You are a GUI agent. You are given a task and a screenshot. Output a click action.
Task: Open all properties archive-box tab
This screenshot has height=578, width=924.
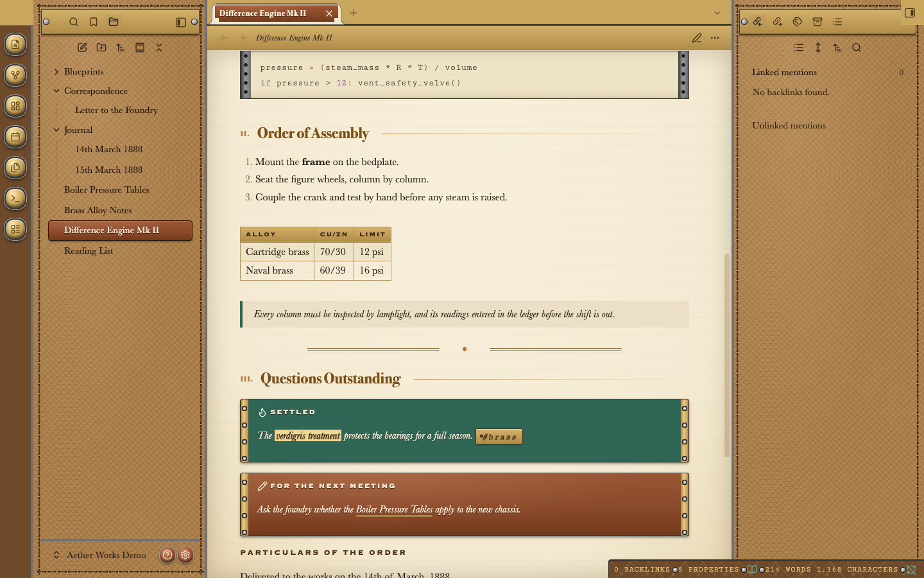click(817, 22)
